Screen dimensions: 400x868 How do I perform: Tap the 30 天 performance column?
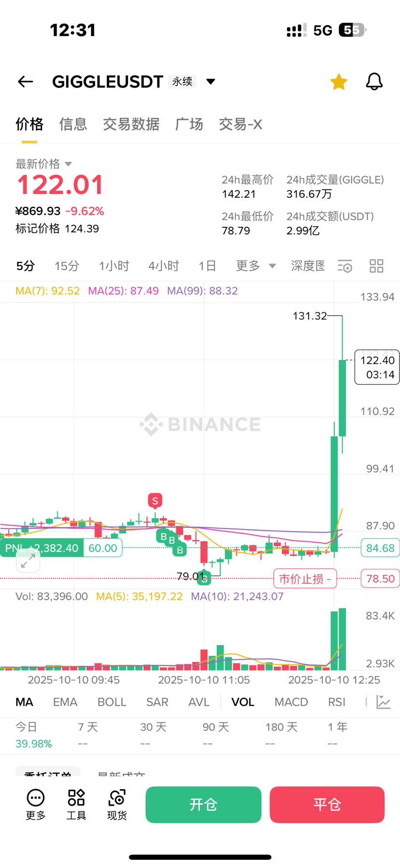coord(153,735)
